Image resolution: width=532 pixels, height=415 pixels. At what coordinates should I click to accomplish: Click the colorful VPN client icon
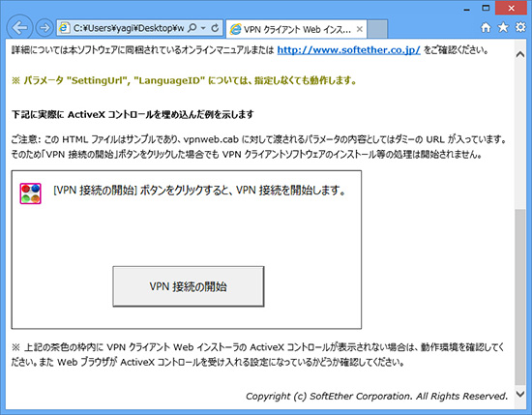pyautogui.click(x=31, y=193)
